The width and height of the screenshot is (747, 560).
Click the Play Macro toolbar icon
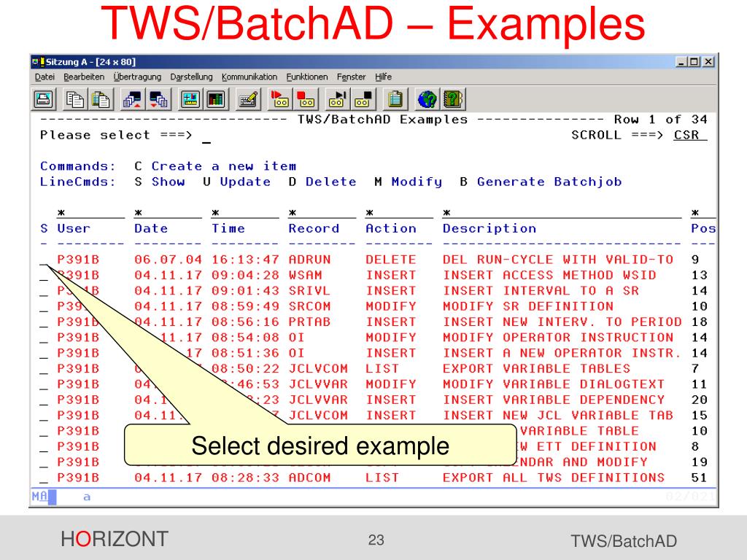coord(337,99)
